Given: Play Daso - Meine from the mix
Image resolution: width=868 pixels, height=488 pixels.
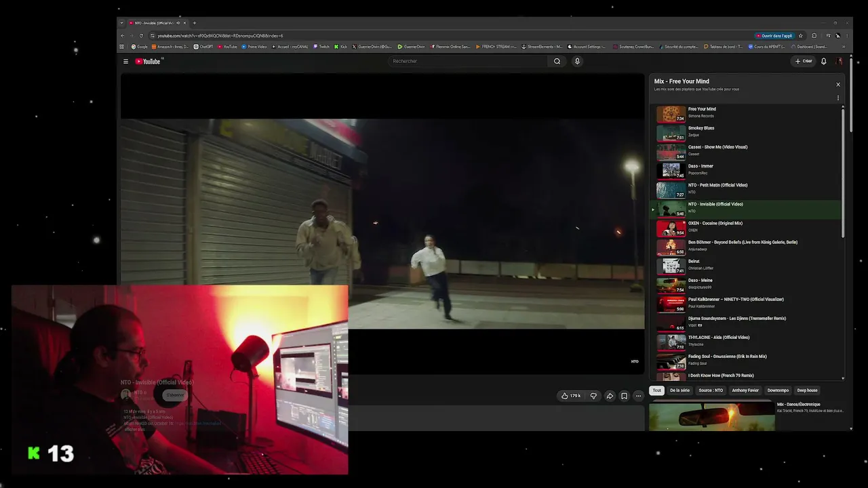Looking at the screenshot, I should (745, 285).
